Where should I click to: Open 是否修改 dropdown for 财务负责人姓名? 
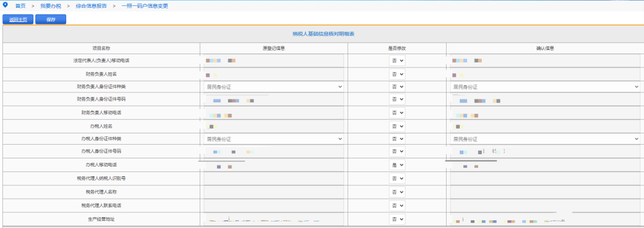tap(397, 74)
